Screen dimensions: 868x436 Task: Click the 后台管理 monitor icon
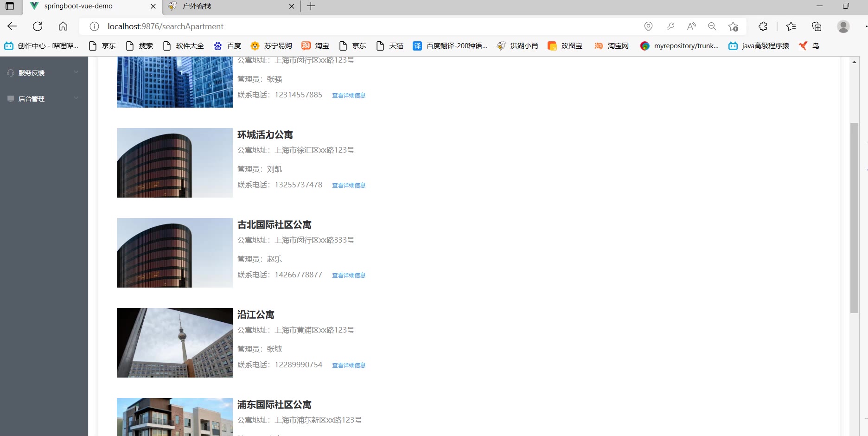pyautogui.click(x=11, y=99)
